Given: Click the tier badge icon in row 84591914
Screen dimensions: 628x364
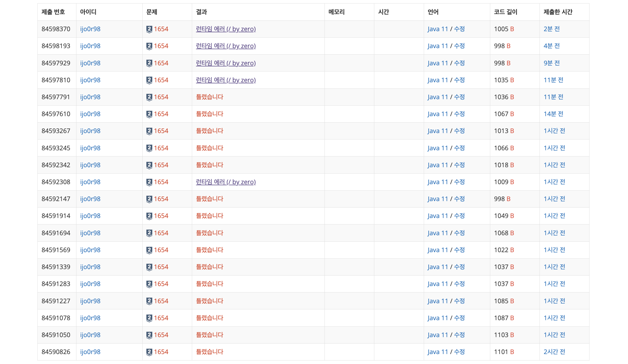Looking at the screenshot, I should [x=149, y=216].
